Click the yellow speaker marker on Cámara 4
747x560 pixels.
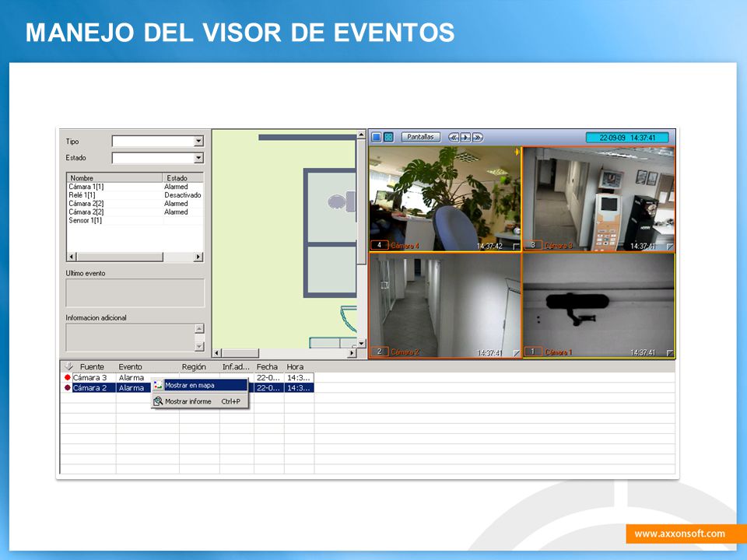click(x=517, y=152)
